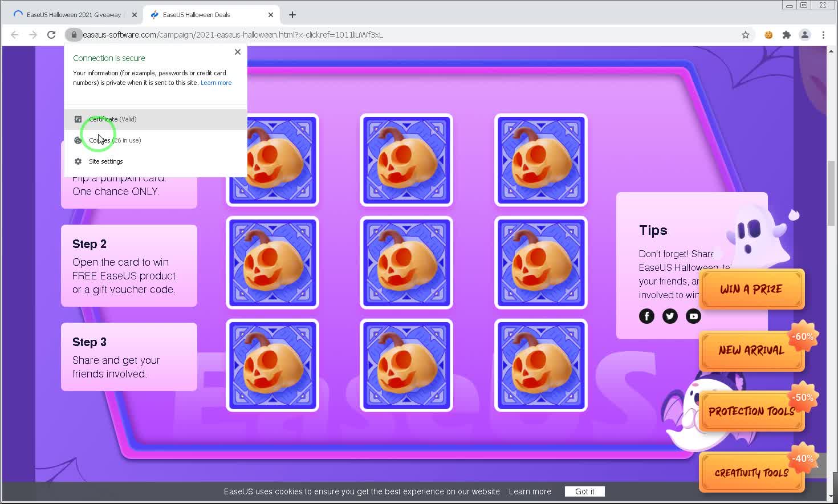Screen dimensions: 838x504
Task: Click the address bar URL
Action: [x=233, y=35]
